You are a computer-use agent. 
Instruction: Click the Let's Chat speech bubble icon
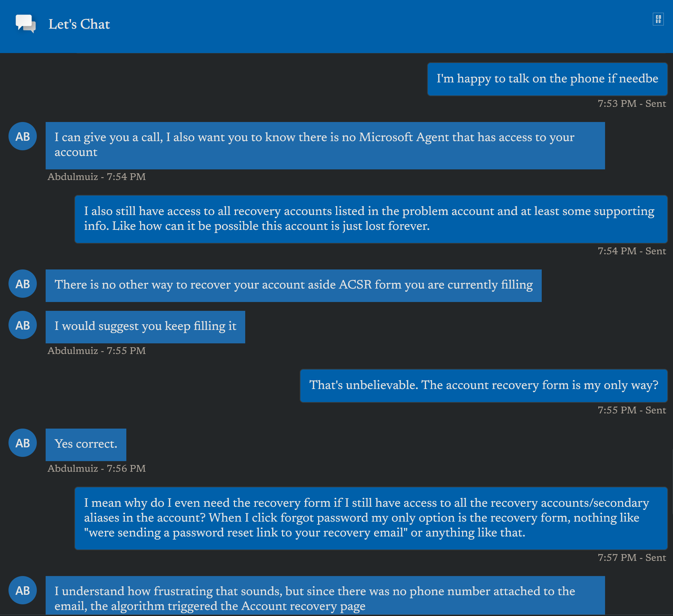pyautogui.click(x=25, y=24)
